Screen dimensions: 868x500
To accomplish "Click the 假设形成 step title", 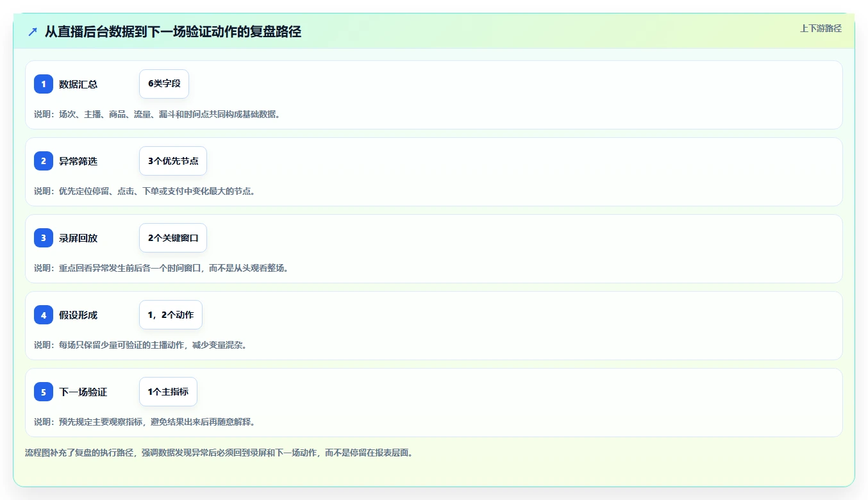I will click(78, 315).
